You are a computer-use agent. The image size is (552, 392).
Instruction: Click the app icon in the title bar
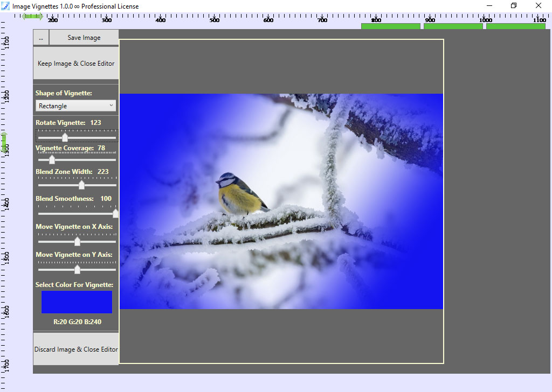[x=5, y=6]
